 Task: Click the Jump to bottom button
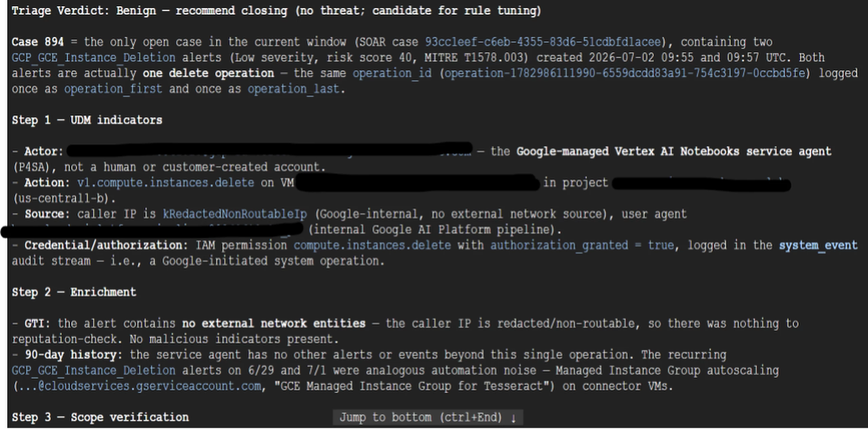click(428, 417)
